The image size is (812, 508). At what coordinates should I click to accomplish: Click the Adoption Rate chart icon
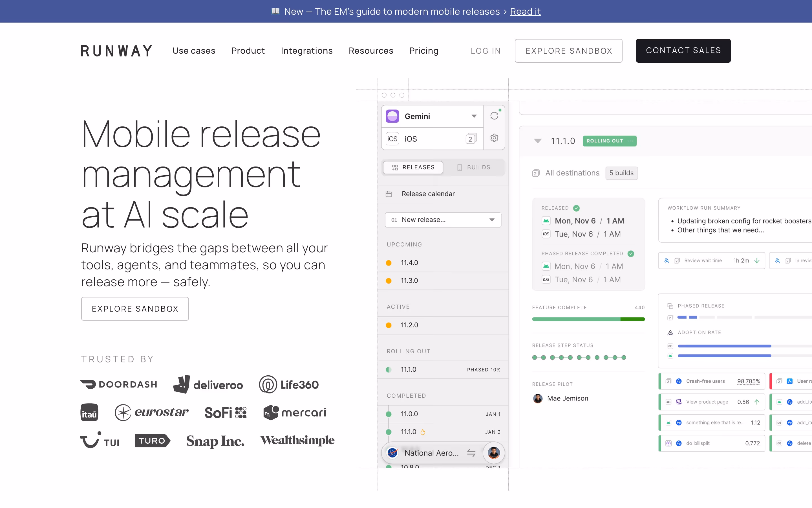coord(670,332)
